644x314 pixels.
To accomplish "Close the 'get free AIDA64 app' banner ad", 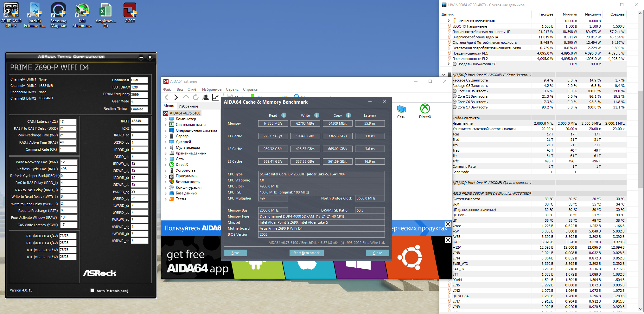I will point(448,240).
